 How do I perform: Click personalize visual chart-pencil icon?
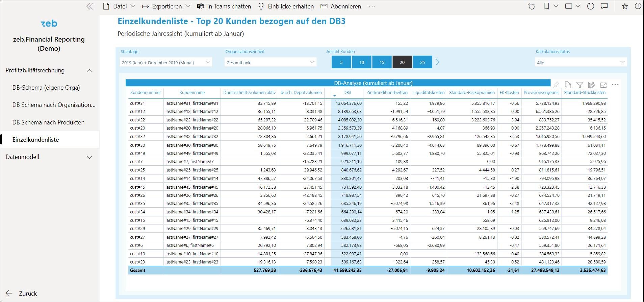591,85
